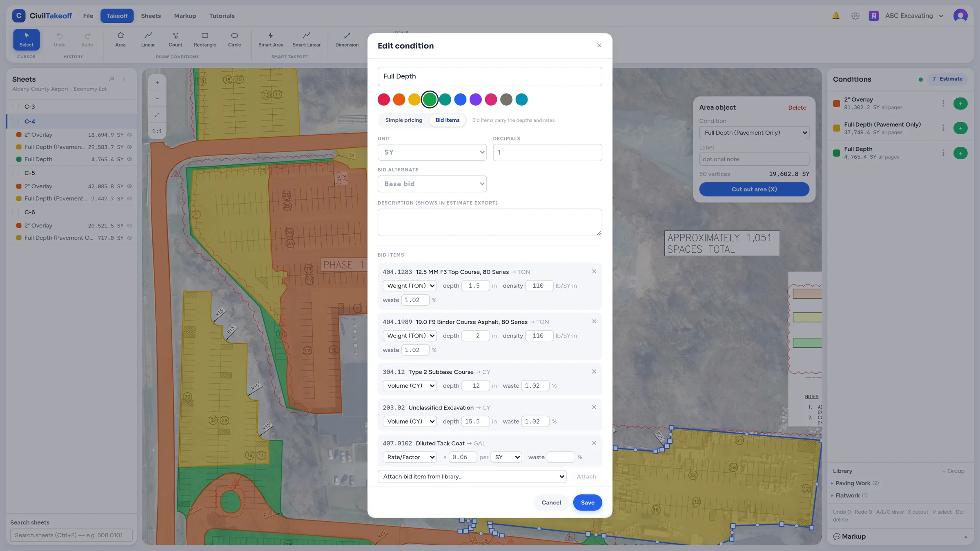Image resolution: width=980 pixels, height=551 pixels.
Task: Switch to the Takeoff tab
Action: [x=117, y=16]
